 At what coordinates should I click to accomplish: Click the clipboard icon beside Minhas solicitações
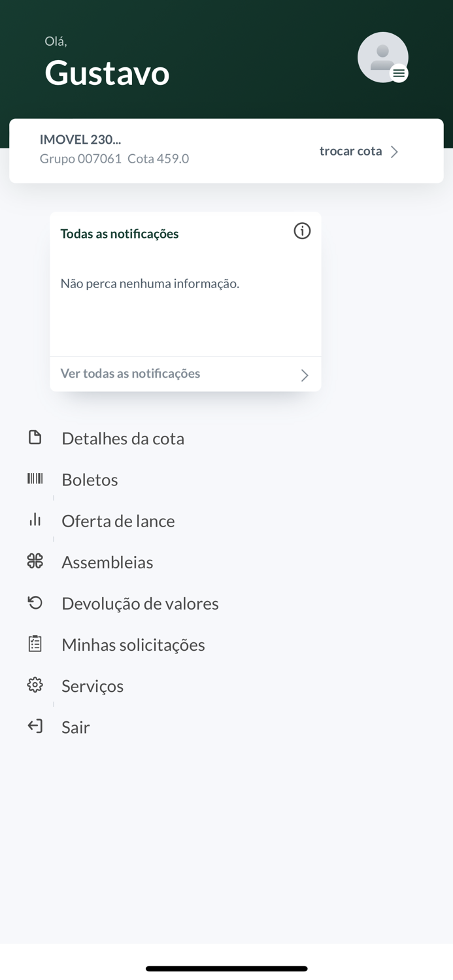point(35,644)
